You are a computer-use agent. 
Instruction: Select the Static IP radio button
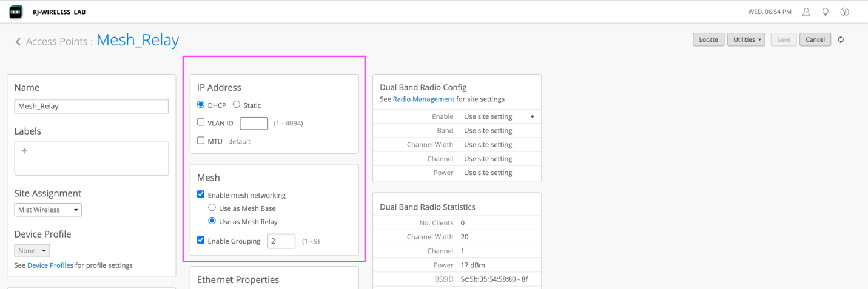[237, 105]
